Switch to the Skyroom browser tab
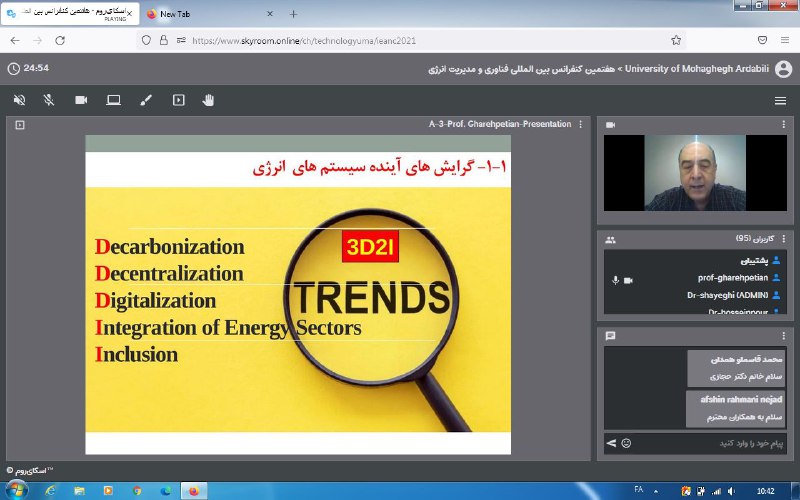Image resolution: width=800 pixels, height=500 pixels. pos(70,14)
